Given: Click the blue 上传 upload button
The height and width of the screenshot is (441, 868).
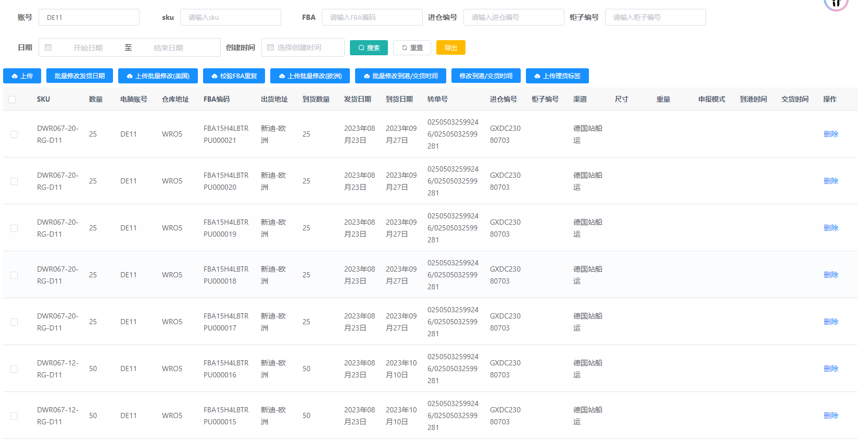Looking at the screenshot, I should coord(22,76).
